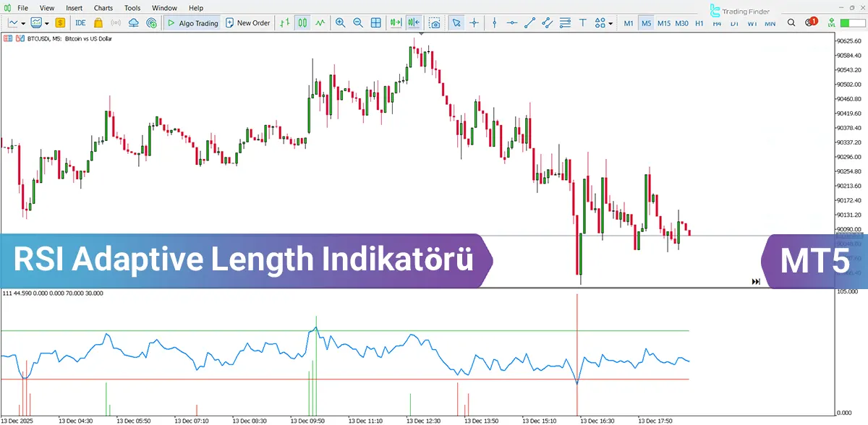This screenshot has width=868, height=425.
Task: Toggle chart shift from right edge
Action: click(x=412, y=22)
